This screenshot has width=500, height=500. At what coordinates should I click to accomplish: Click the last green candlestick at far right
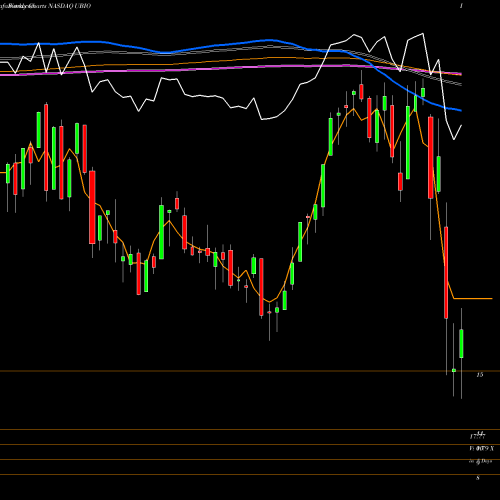[461, 344]
